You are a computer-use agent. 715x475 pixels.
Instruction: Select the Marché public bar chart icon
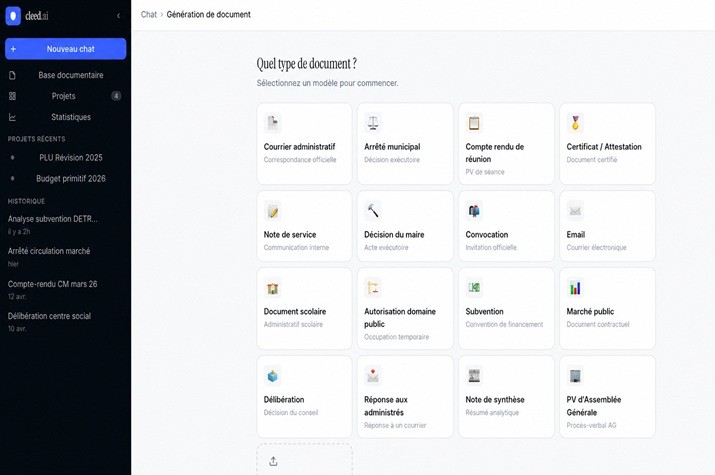pos(575,288)
